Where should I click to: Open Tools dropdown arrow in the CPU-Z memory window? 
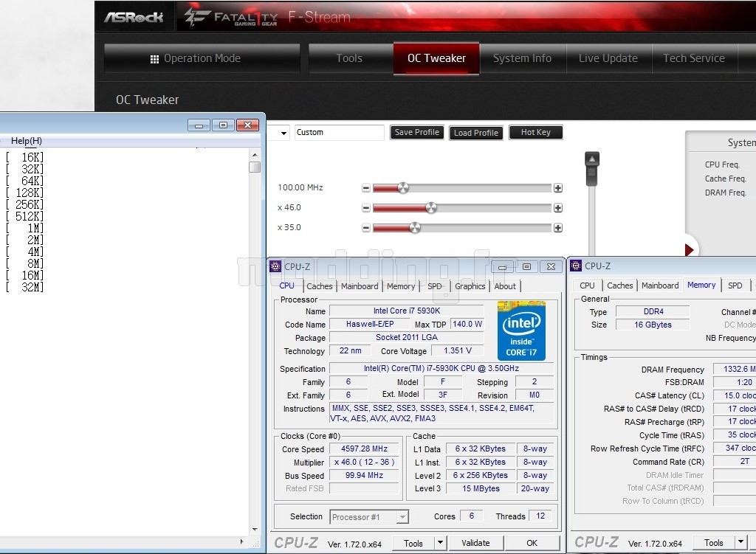[x=741, y=542]
